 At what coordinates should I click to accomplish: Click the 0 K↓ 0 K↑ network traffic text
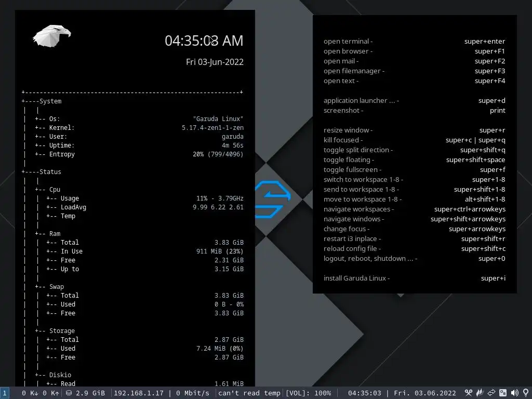point(41,393)
